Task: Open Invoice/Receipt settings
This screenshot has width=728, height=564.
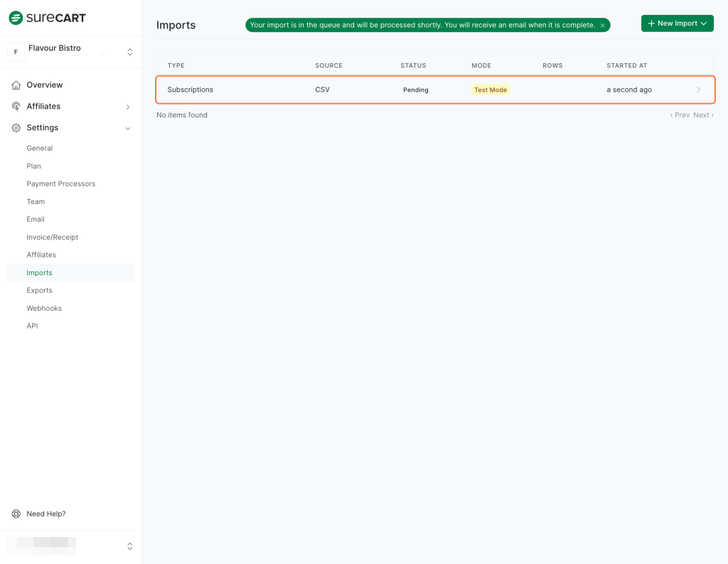Action: [x=53, y=238]
